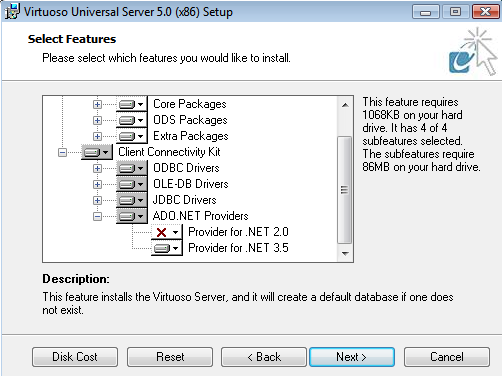Viewport: 502px width, 376px height.
Task: Expand the OLE-DB Drivers node
Action: pos(97,184)
